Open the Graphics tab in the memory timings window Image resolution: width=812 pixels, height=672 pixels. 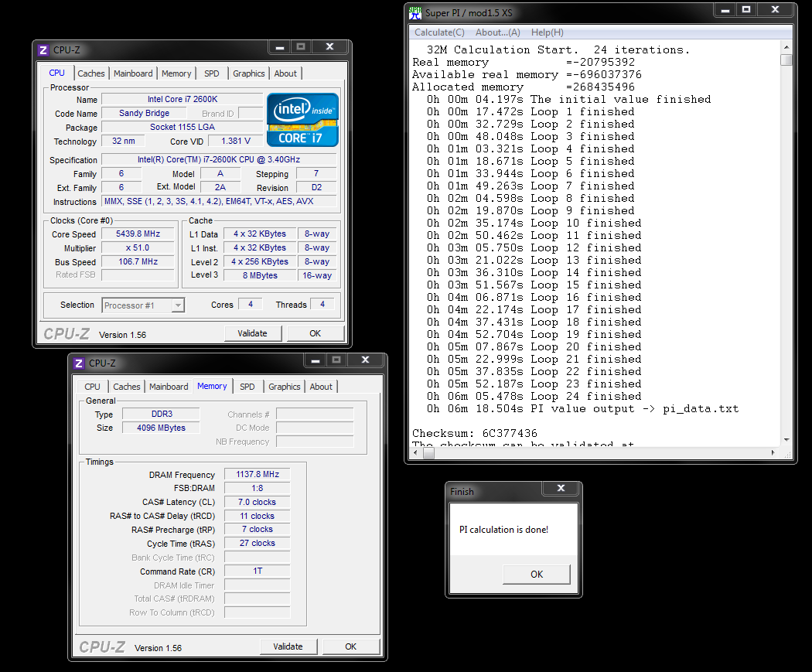pos(284,387)
